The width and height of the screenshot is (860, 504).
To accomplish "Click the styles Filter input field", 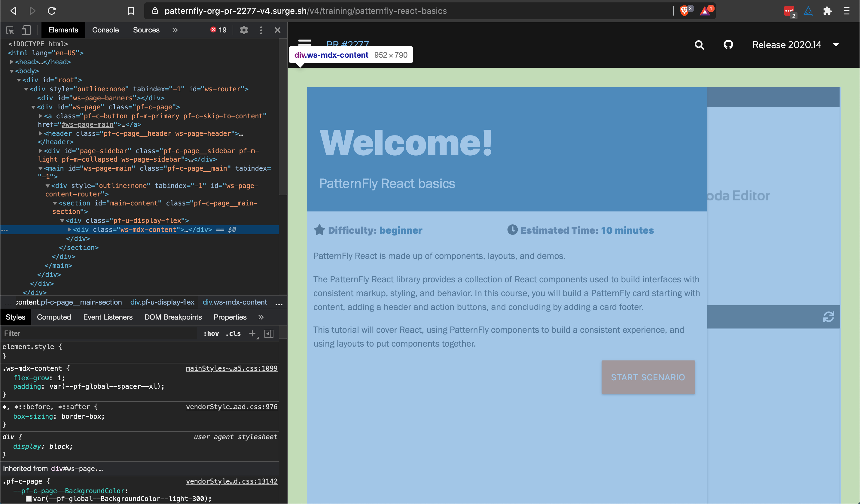I will (x=99, y=333).
